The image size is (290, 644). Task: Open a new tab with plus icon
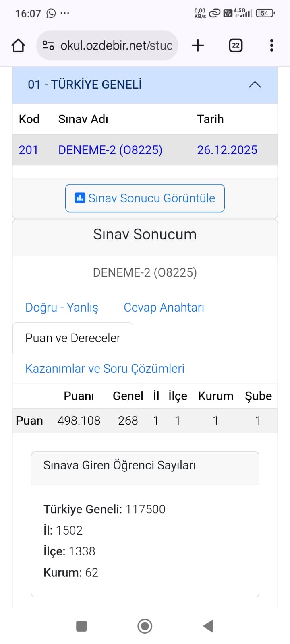click(198, 45)
